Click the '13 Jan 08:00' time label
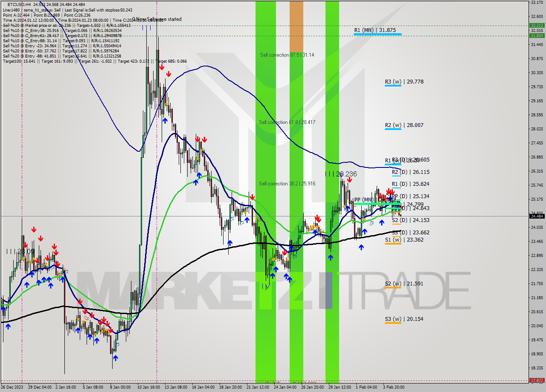The image size is (546, 392). (x=176, y=387)
